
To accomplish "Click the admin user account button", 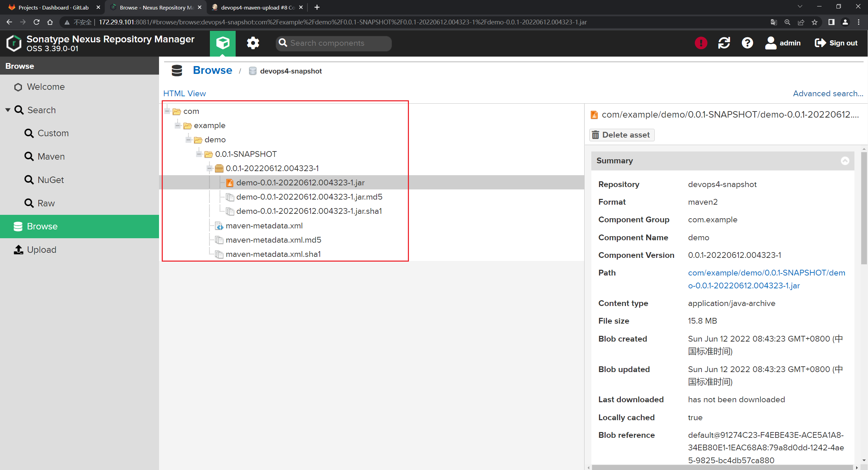I will [783, 43].
